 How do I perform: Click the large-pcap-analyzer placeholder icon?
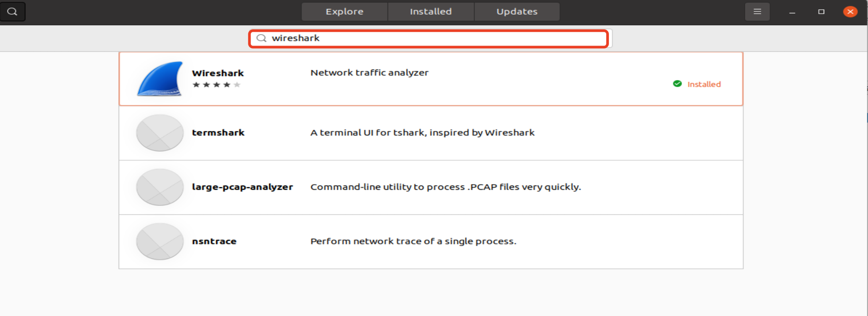point(159,187)
